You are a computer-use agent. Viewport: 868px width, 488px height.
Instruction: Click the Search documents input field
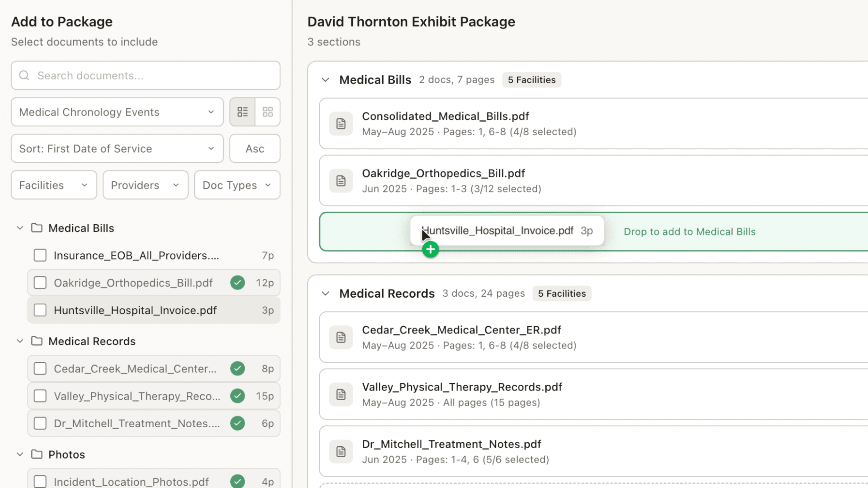146,76
